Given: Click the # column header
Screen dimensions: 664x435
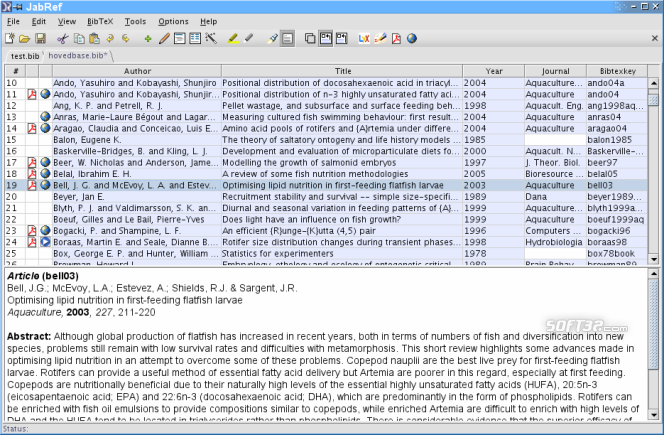Looking at the screenshot, I should [15, 71].
